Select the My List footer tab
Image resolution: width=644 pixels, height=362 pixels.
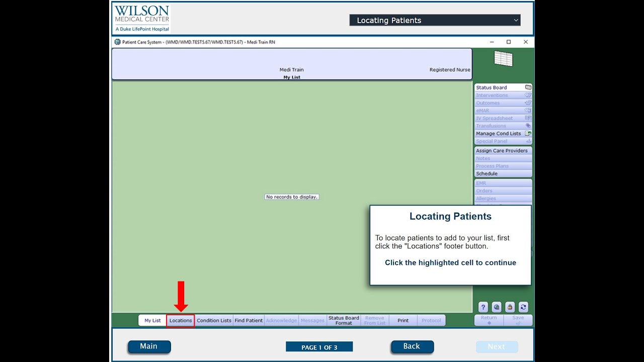click(x=152, y=321)
